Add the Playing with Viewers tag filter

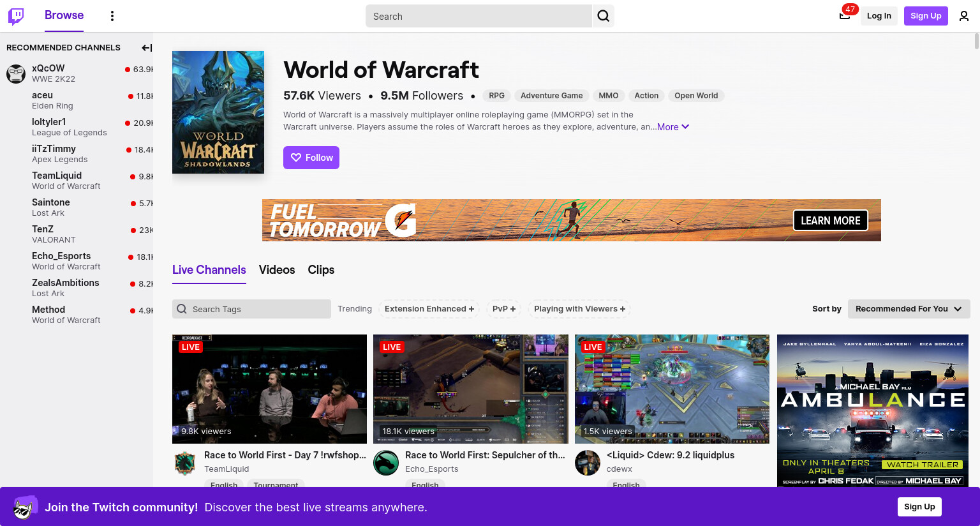pyautogui.click(x=579, y=309)
